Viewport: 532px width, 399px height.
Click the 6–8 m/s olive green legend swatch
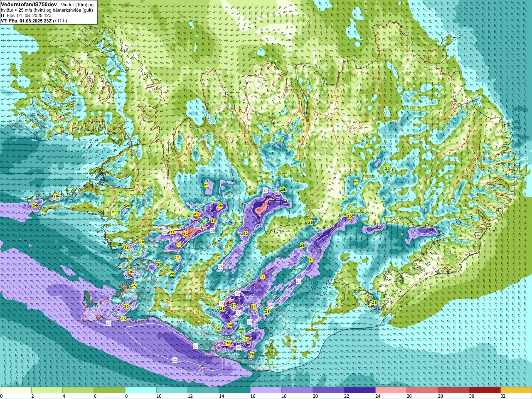pyautogui.click(x=109, y=390)
